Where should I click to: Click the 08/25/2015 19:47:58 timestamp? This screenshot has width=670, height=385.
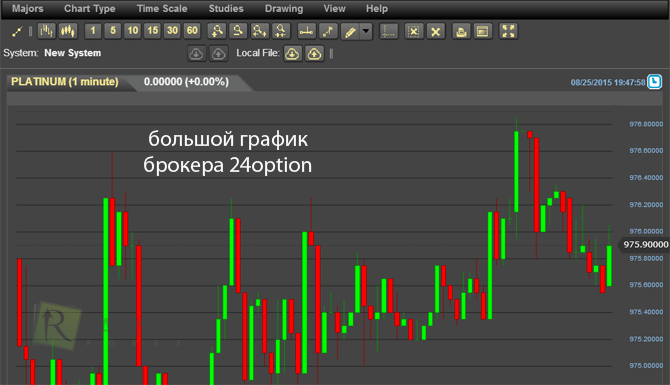point(608,82)
